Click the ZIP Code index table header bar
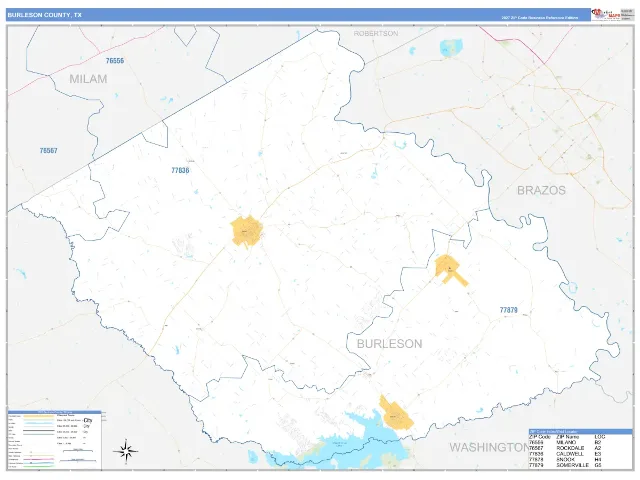 point(580,431)
